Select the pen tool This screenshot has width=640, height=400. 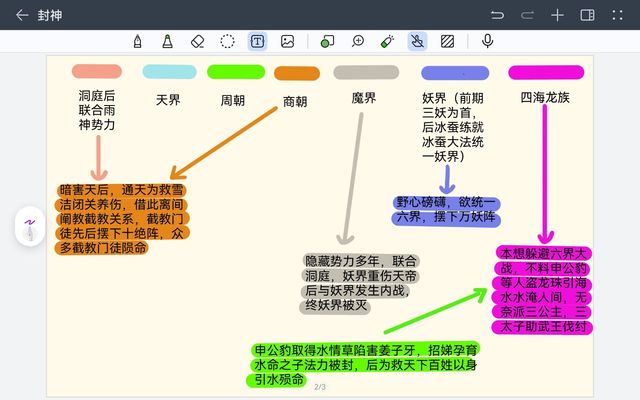point(137,41)
